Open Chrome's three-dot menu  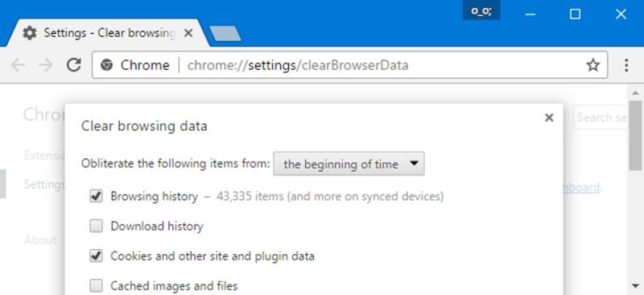click(x=626, y=65)
